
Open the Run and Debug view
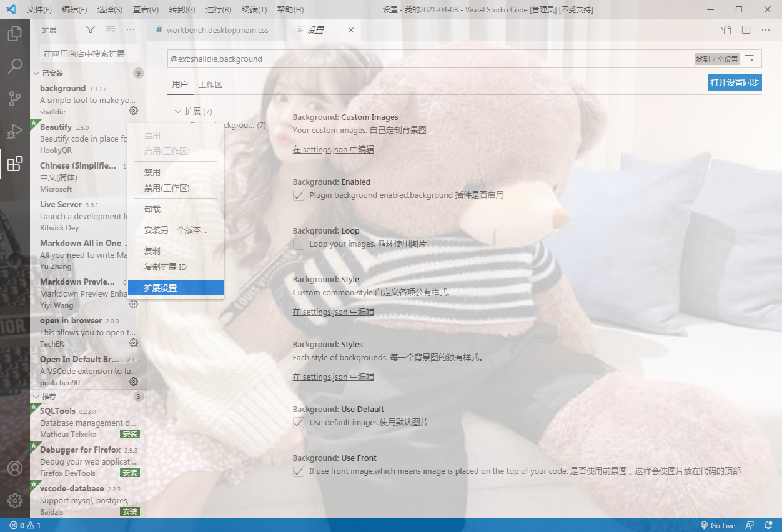click(15, 131)
